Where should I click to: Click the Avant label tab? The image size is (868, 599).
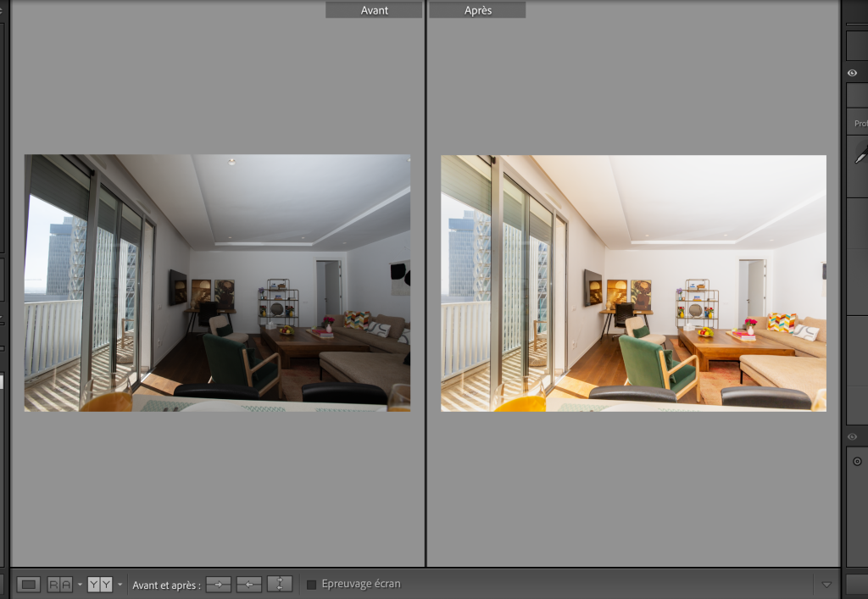[x=374, y=10]
